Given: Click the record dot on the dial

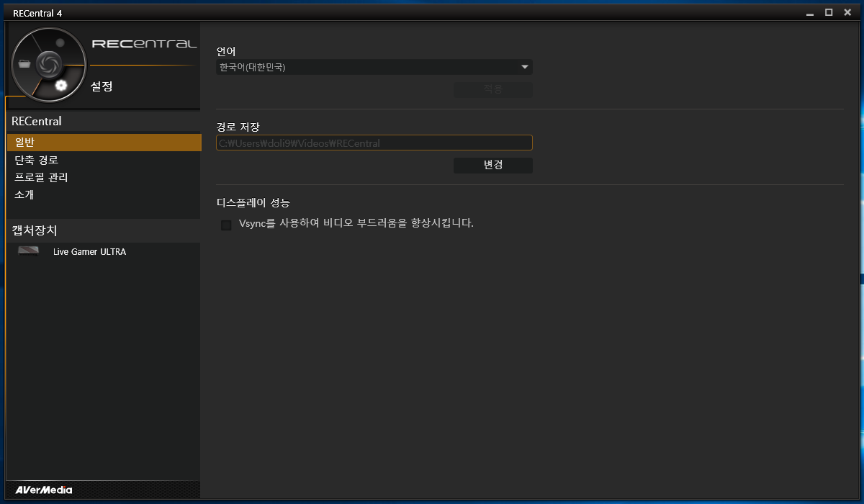Looking at the screenshot, I should coord(60,42).
